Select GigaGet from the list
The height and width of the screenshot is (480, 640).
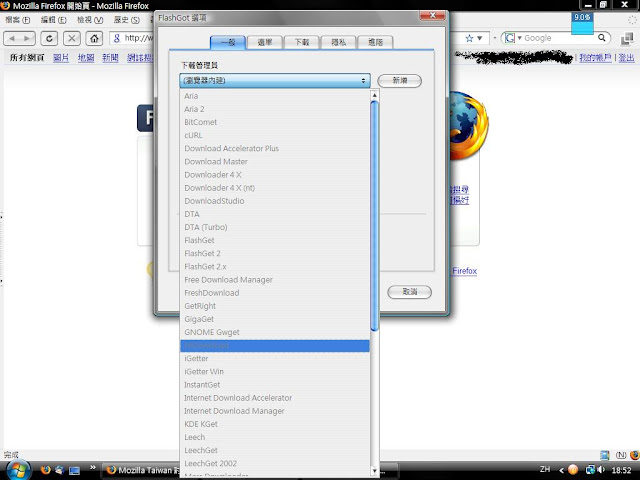275,319
